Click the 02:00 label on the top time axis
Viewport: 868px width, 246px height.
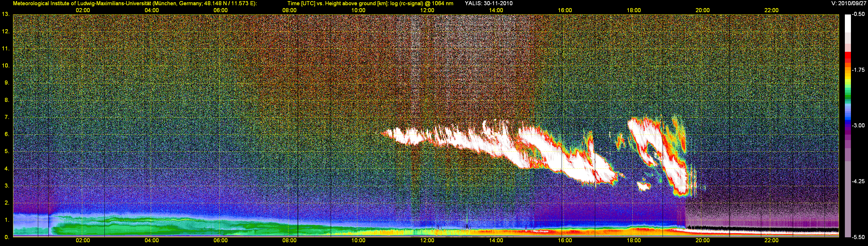(83, 10)
